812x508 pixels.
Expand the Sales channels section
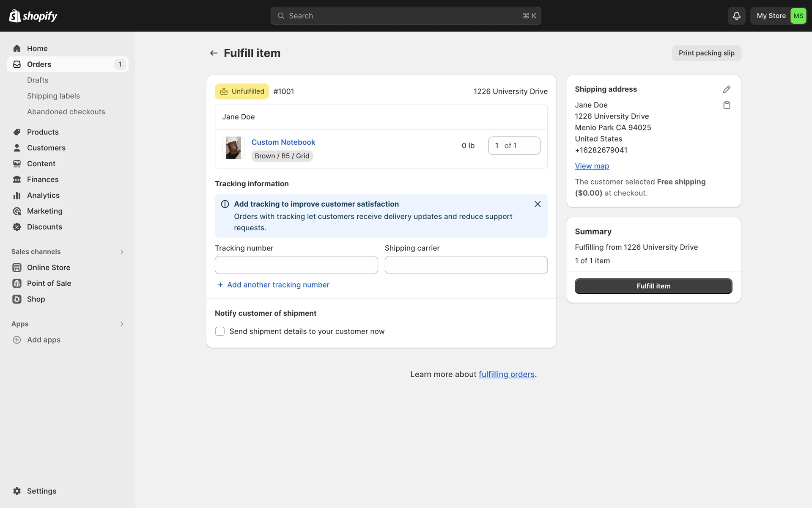122,252
